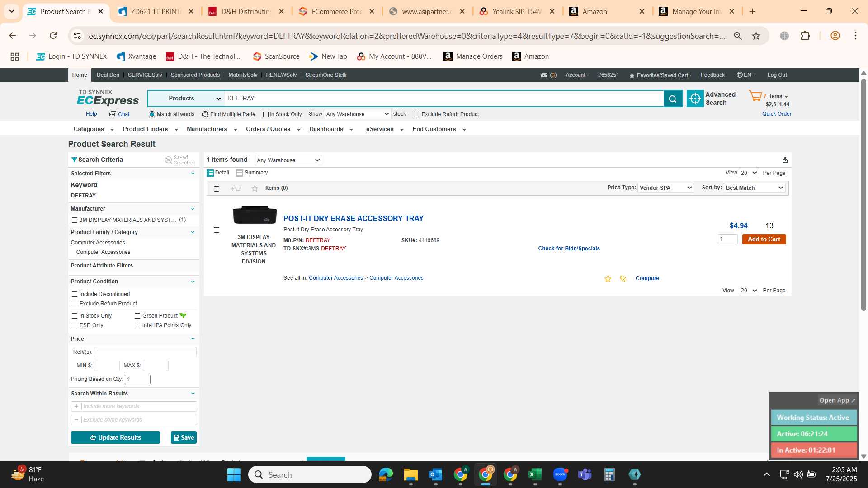Screen dimensions: 868x488
Task: Select Match all words radio button
Action: pyautogui.click(x=152, y=115)
